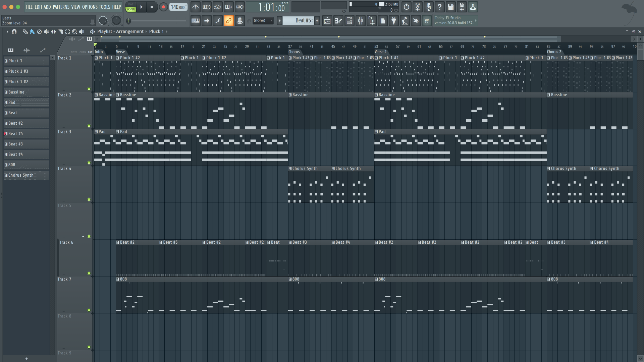Screen dimensions: 644x362
Task: Toggle the playlist snap magnet
Action: click(14, 32)
